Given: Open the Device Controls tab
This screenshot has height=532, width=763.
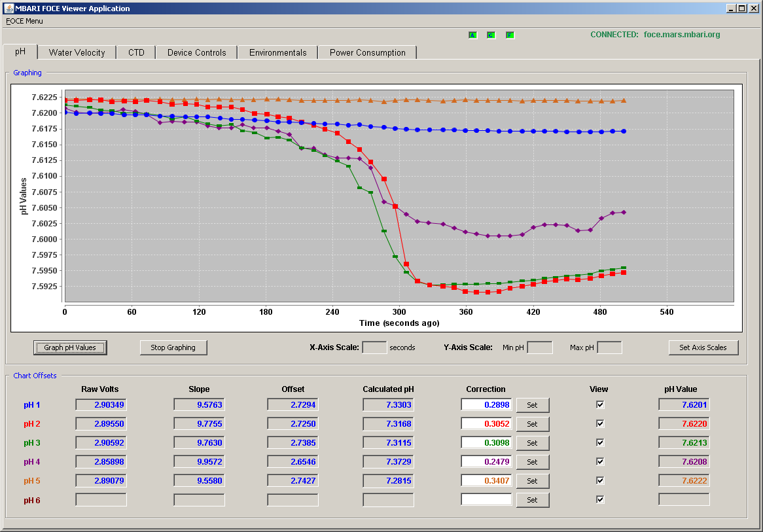Looking at the screenshot, I should pos(196,52).
